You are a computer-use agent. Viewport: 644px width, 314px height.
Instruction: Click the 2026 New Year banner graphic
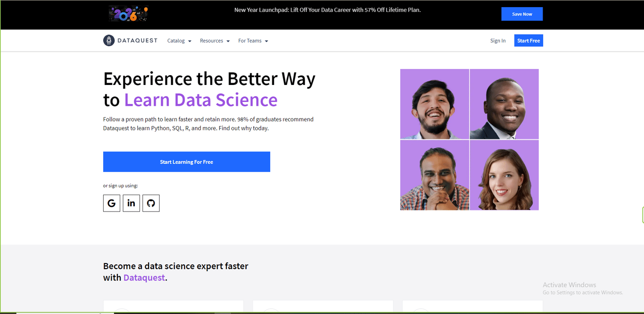tap(128, 14)
